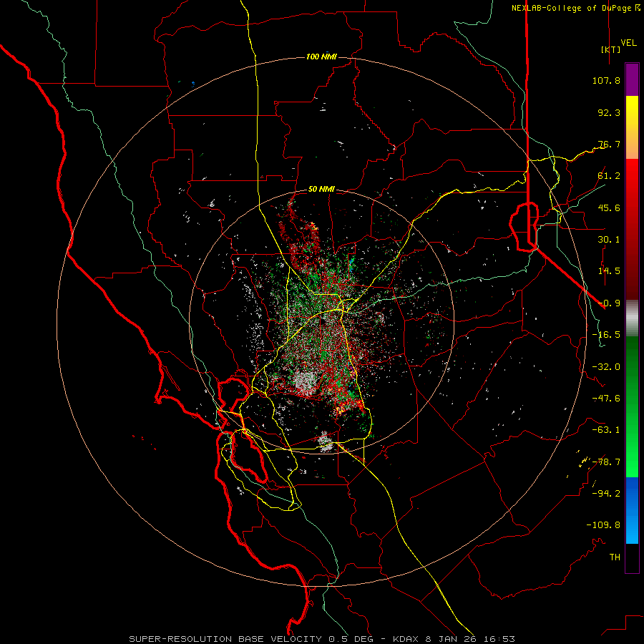
Task: Click the 100 NMI range ring label
Action: (x=321, y=57)
